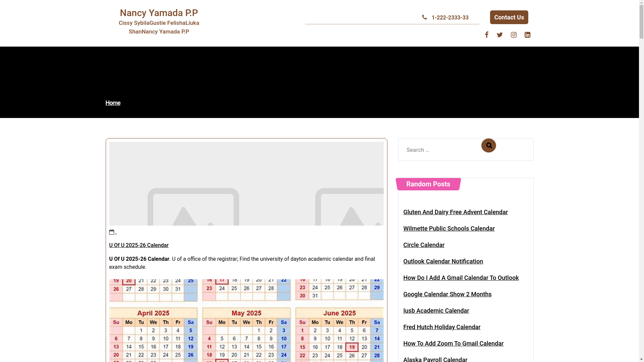Open the Twitter social icon
The width and height of the screenshot is (644, 362).
tap(500, 35)
